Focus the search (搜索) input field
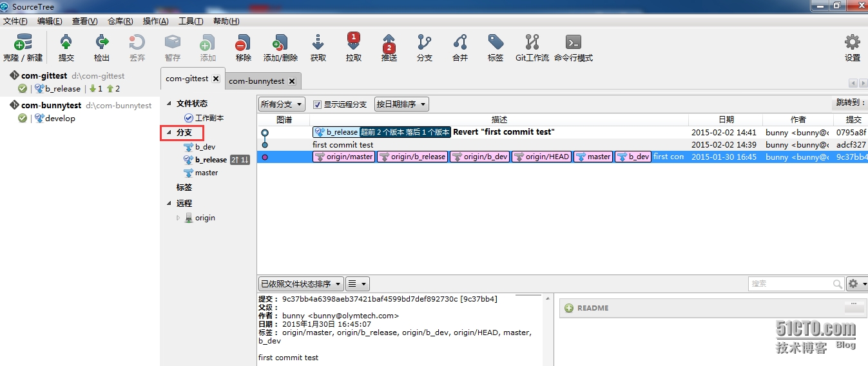Screen dimensions: 868x366 click(790, 284)
